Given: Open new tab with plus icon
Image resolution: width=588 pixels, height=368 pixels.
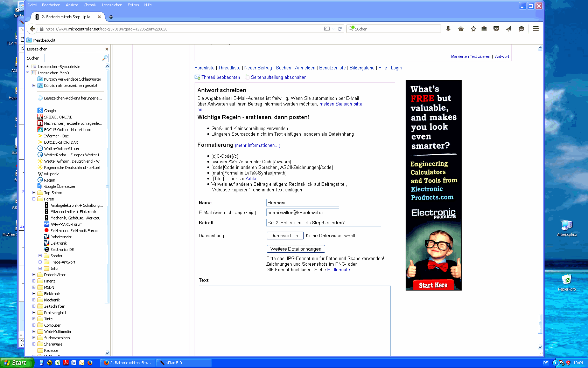Looking at the screenshot, I should (111, 17).
